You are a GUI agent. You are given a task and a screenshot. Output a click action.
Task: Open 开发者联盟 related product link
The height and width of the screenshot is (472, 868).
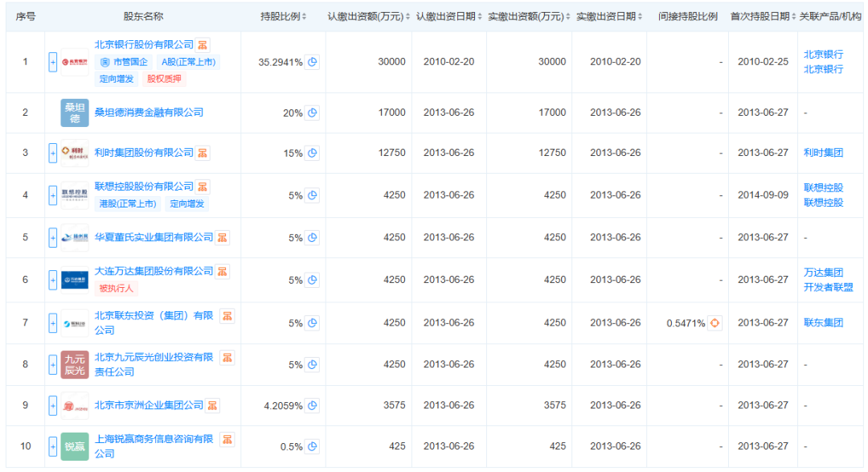click(x=828, y=288)
